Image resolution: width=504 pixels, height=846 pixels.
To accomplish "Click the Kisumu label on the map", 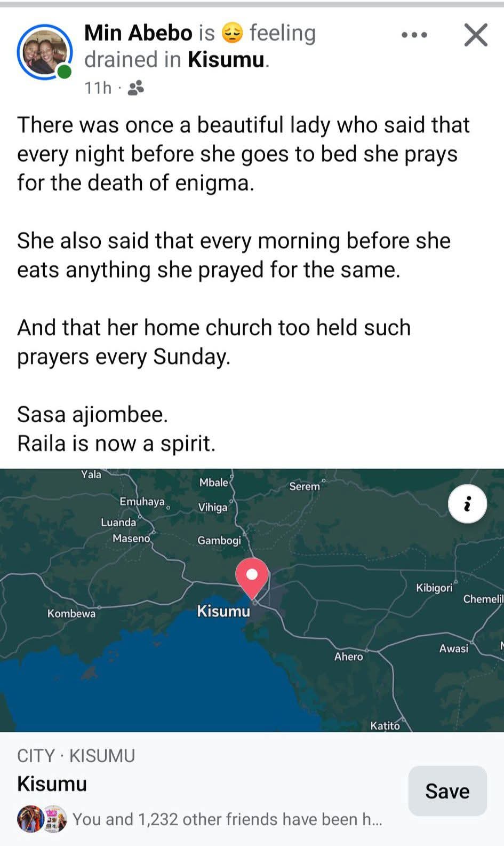I will point(223,611).
